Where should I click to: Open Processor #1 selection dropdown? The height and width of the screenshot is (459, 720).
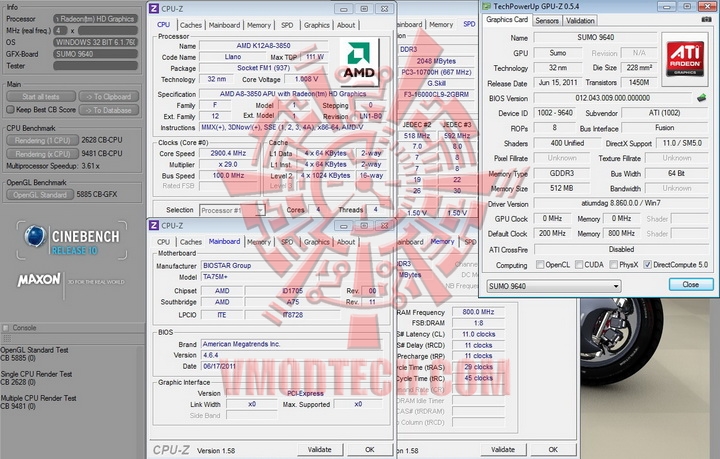point(232,210)
